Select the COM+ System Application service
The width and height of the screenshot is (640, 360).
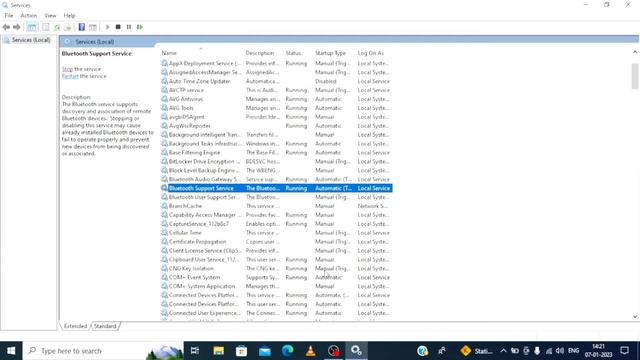[276, 287]
